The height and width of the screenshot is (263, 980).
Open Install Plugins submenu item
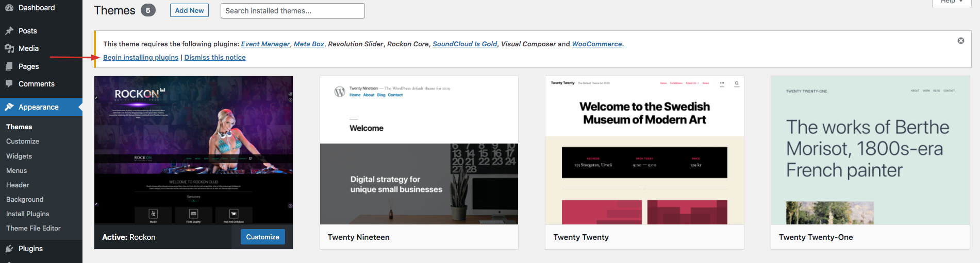tap(28, 214)
